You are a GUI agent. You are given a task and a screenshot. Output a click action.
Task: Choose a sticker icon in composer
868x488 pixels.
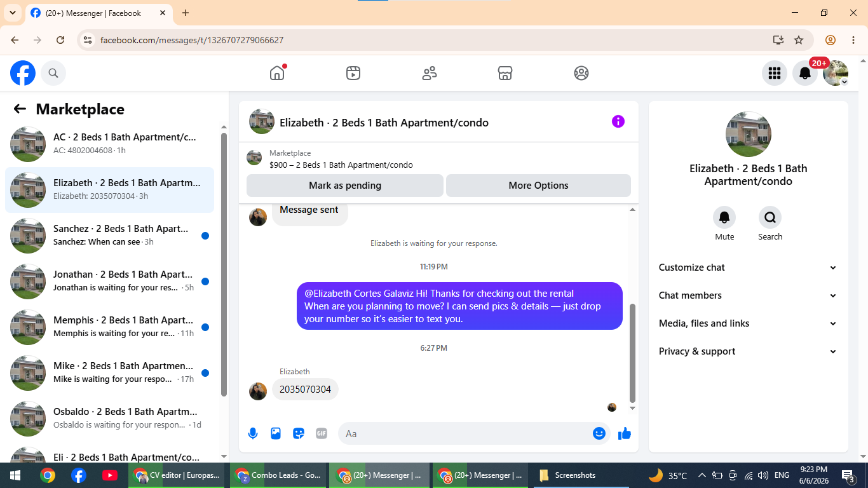(x=299, y=433)
